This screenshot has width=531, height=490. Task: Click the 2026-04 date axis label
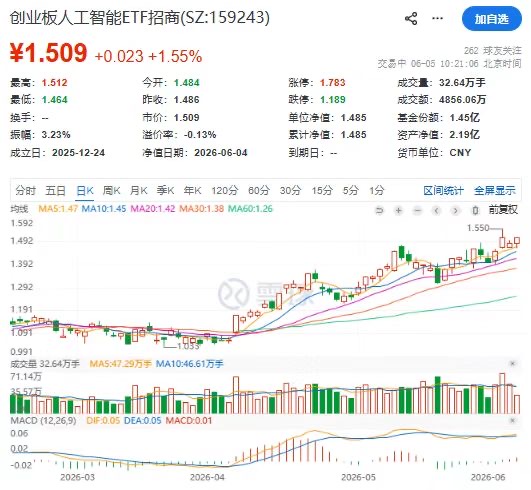pos(207,477)
